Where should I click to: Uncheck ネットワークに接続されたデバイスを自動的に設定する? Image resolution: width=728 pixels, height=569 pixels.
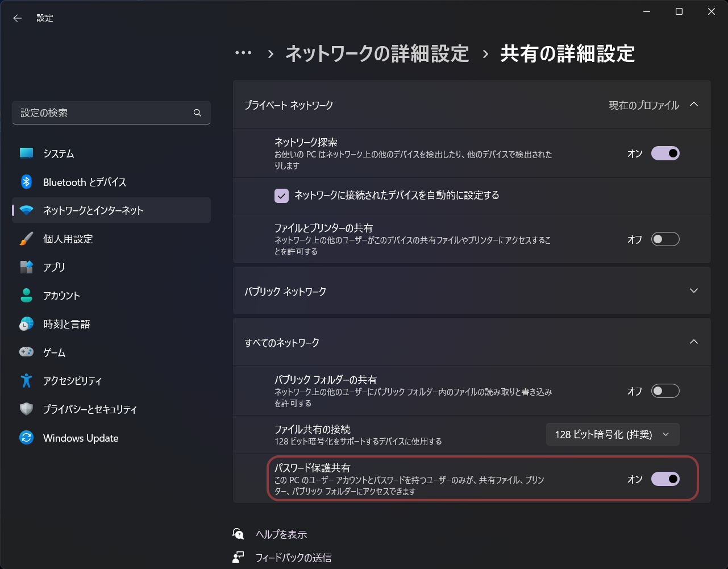pos(281,196)
